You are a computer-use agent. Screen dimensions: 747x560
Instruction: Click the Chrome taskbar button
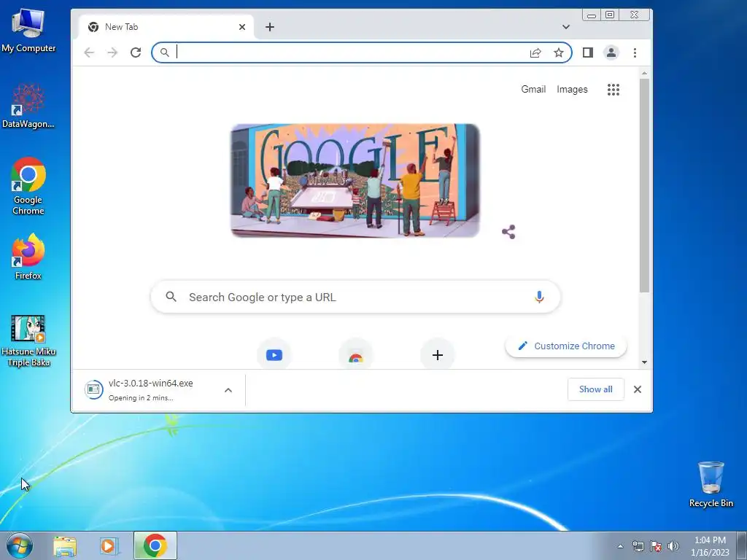155,545
